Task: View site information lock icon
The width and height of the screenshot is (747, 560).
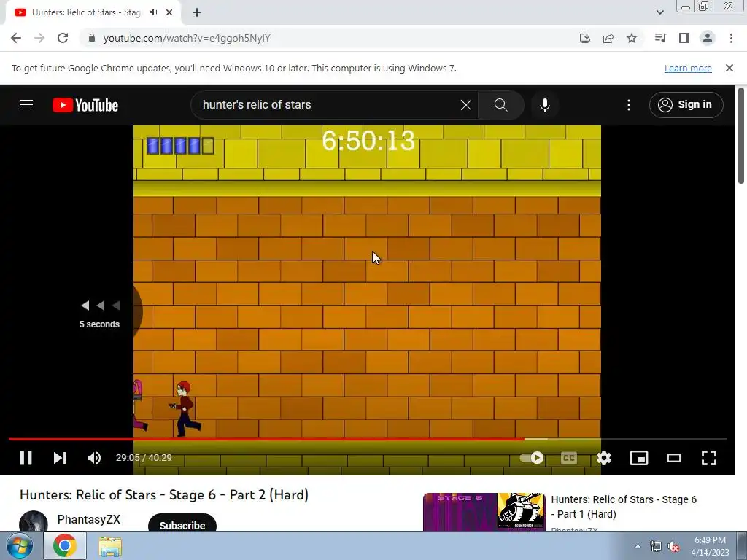Action: tap(92, 38)
